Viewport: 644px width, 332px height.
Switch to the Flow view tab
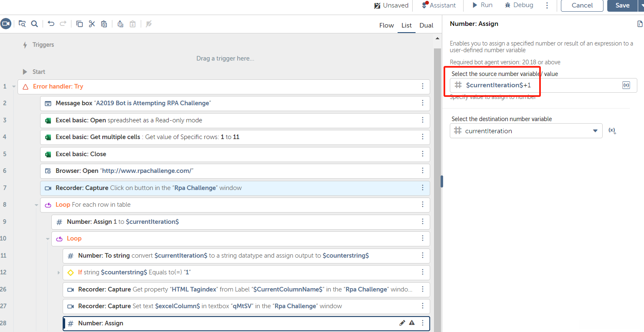coord(386,25)
